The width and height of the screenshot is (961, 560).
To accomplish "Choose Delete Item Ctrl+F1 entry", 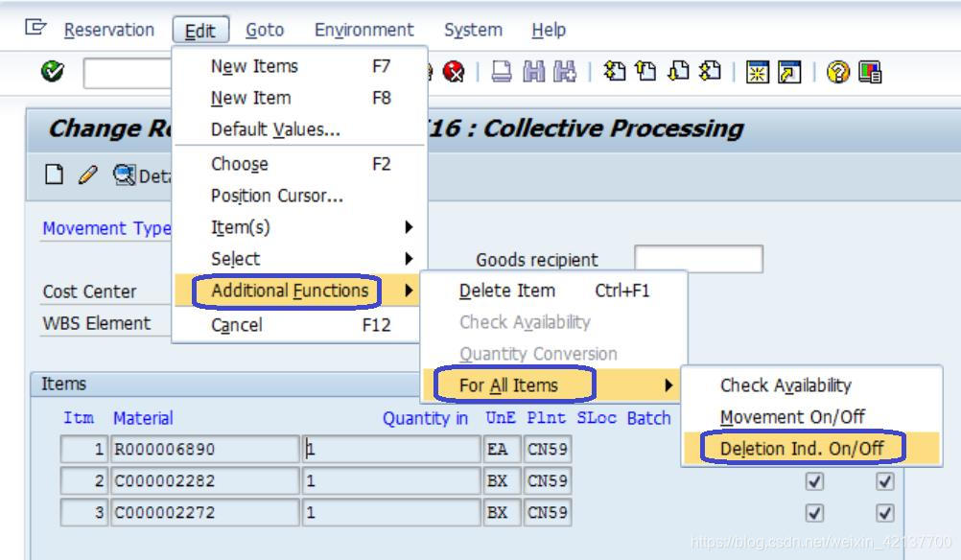I will (554, 291).
